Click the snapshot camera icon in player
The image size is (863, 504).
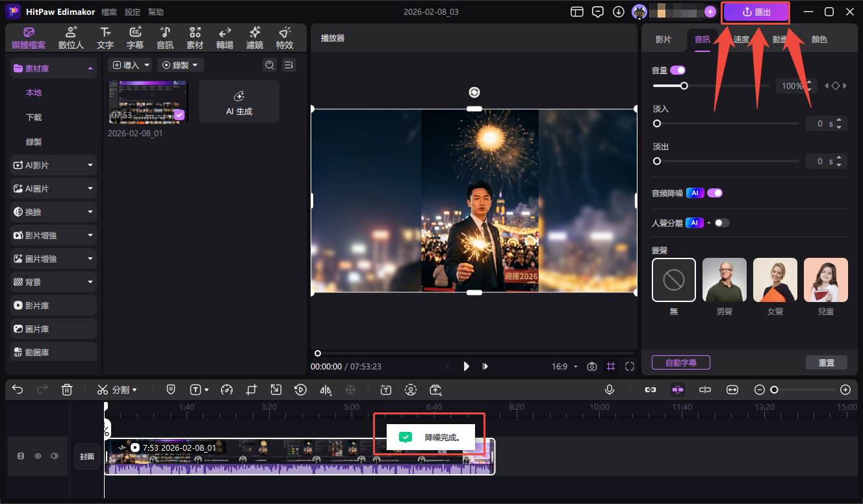tap(591, 366)
